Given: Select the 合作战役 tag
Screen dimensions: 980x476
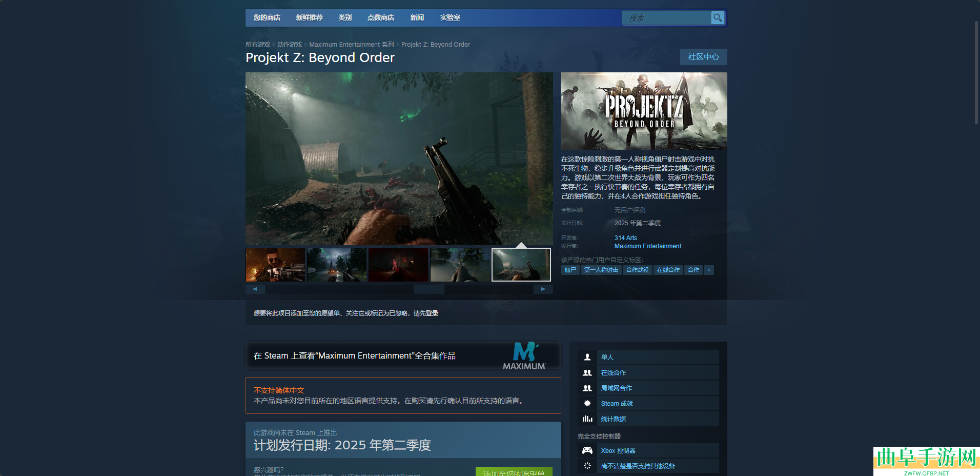Looking at the screenshot, I should click(638, 270).
